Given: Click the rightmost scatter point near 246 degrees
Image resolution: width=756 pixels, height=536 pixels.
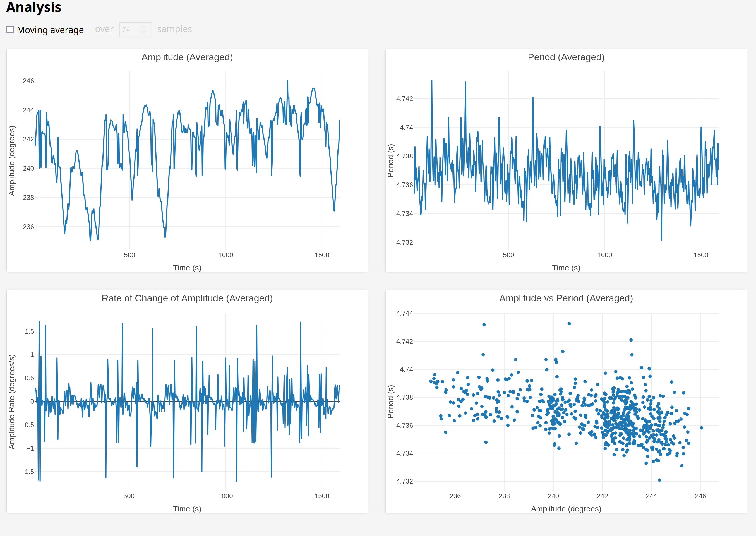Looking at the screenshot, I should coord(701,428).
